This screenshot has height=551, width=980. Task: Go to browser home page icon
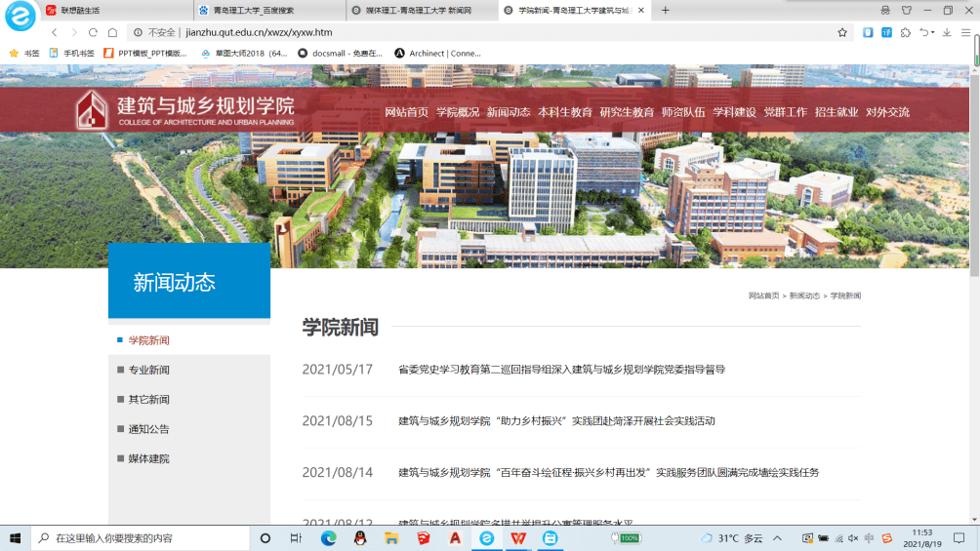point(112,32)
